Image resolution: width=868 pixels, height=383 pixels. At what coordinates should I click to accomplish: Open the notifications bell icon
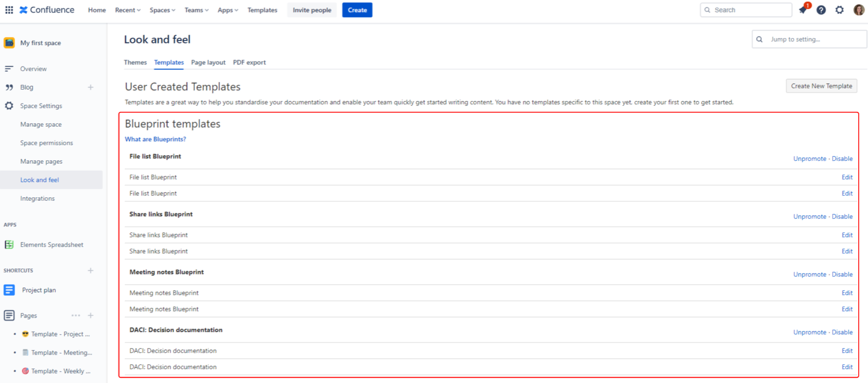803,10
